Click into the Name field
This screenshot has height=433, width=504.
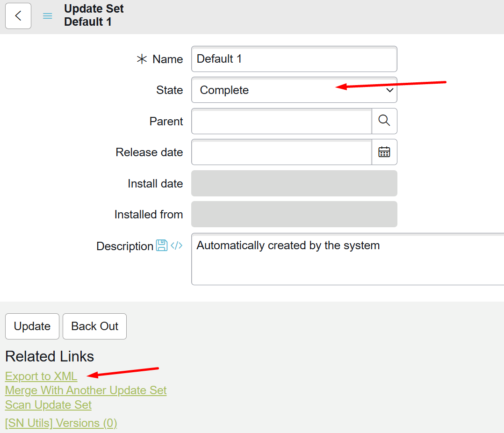[x=294, y=59]
